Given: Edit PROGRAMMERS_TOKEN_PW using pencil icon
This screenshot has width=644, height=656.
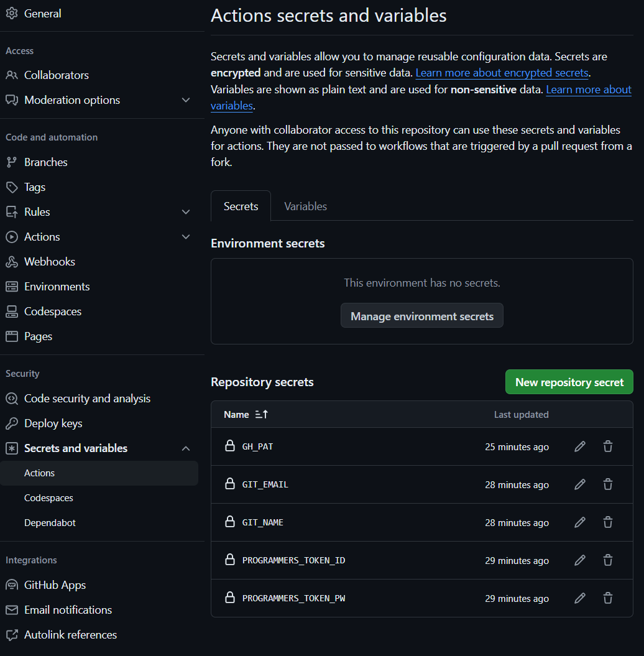Looking at the screenshot, I should (x=580, y=598).
